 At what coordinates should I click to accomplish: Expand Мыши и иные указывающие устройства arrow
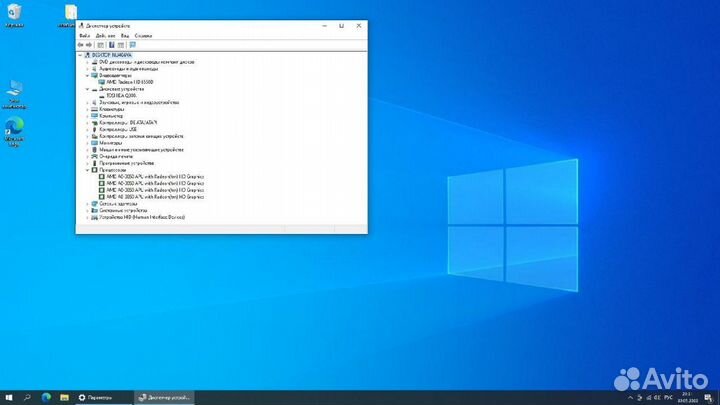point(87,150)
